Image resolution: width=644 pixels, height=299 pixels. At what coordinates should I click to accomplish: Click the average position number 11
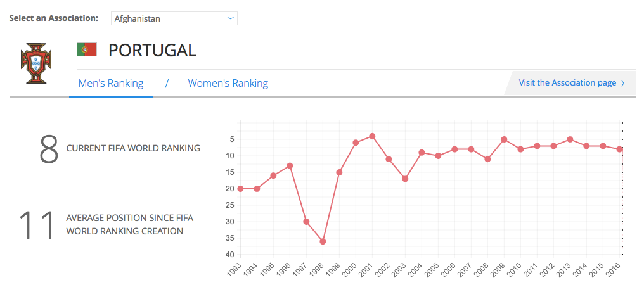tap(37, 226)
